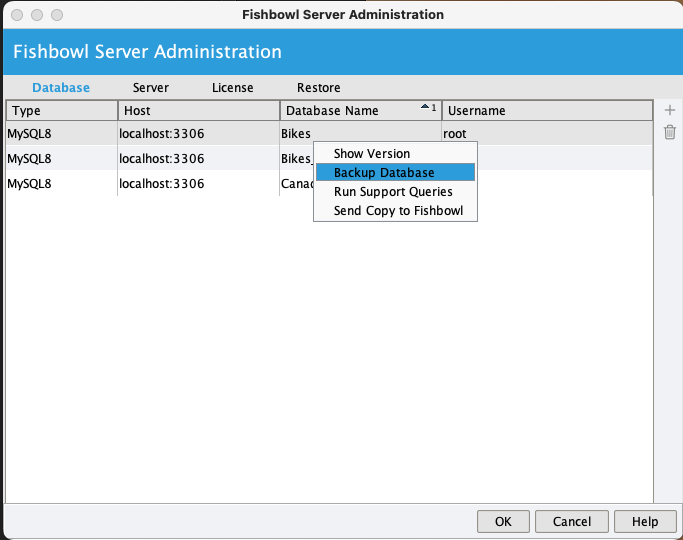The width and height of the screenshot is (683, 540).
Task: Select the database name starting with Canad
Action: pyautogui.click(x=297, y=183)
